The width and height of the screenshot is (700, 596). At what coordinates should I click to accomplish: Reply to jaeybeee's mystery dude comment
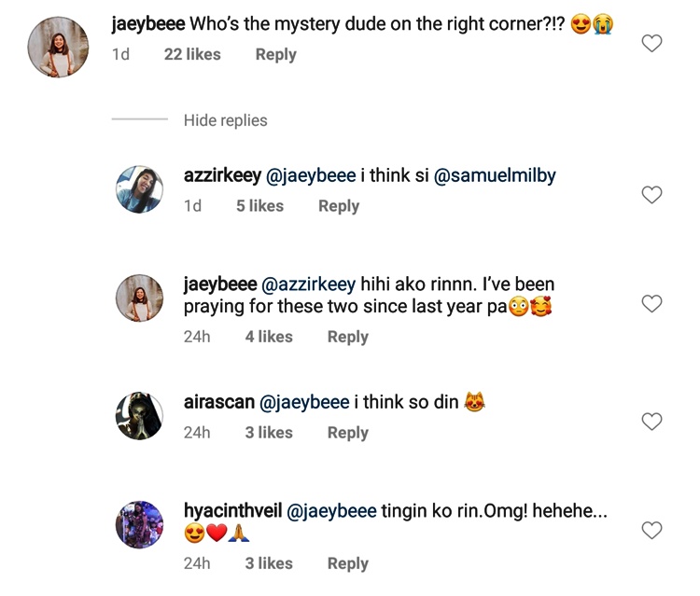[x=275, y=54]
